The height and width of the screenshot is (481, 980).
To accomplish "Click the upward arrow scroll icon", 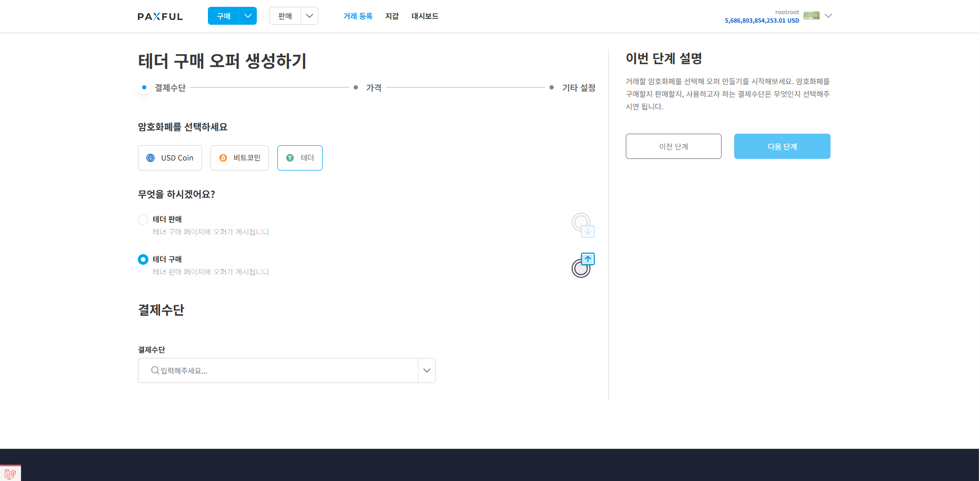I will coord(588,259).
